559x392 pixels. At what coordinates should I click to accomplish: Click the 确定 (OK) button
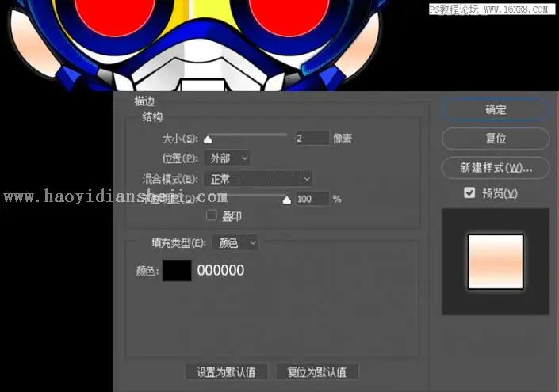[x=496, y=109]
